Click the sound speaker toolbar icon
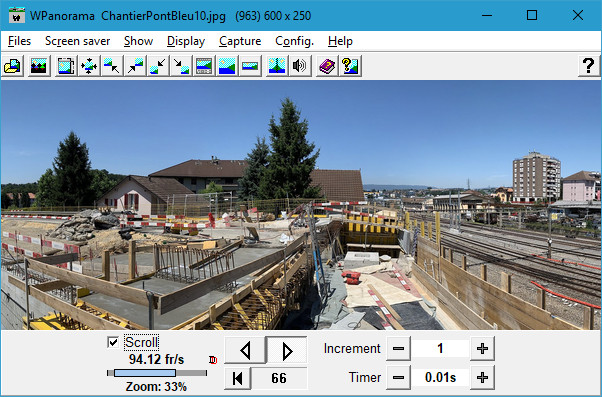Image resolution: width=602 pixels, height=397 pixels. coord(300,66)
